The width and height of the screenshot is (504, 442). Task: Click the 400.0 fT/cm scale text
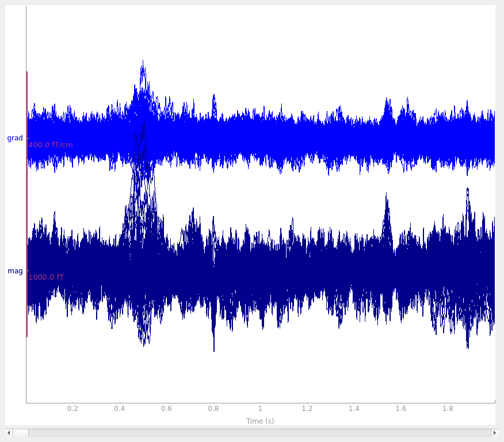coord(51,145)
